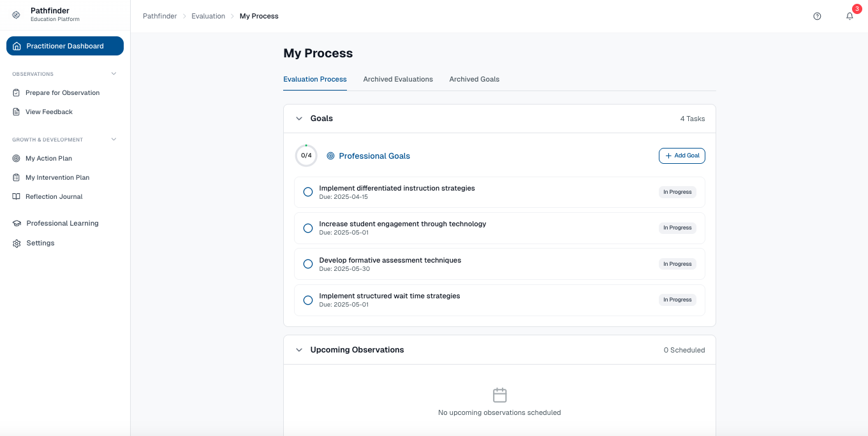Open Settings from the sidebar

click(40, 243)
